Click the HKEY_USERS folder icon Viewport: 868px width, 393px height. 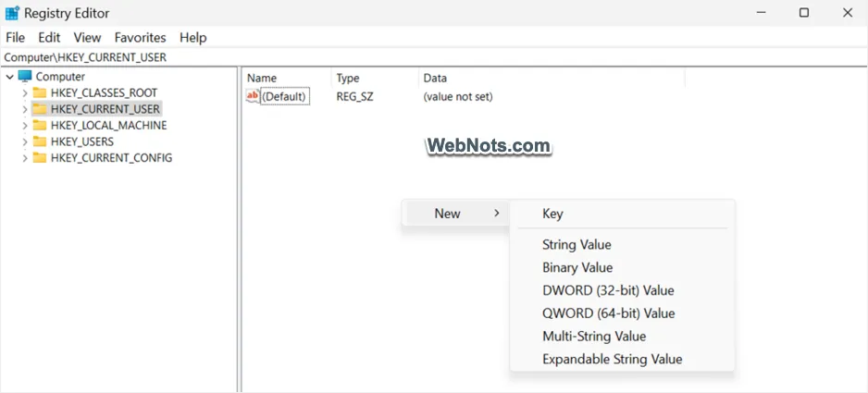click(39, 141)
